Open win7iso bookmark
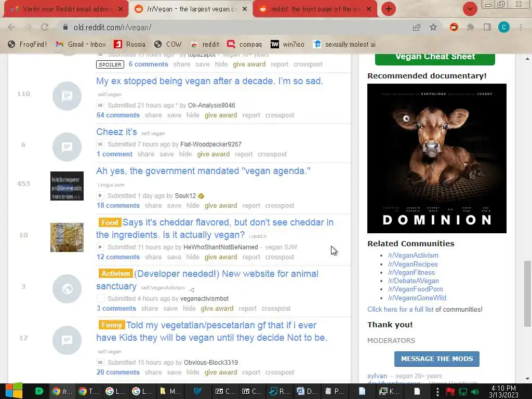The width and height of the screenshot is (532, 399). pos(287,44)
